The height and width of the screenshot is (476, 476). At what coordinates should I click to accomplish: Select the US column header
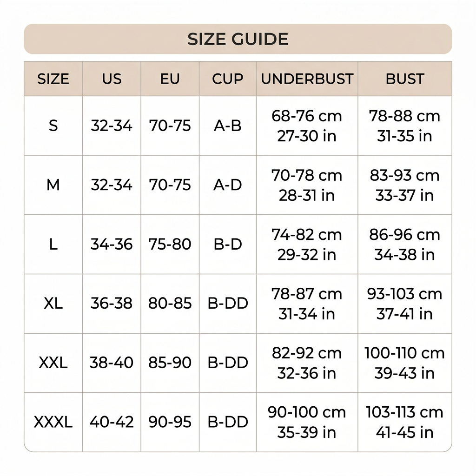(x=112, y=79)
